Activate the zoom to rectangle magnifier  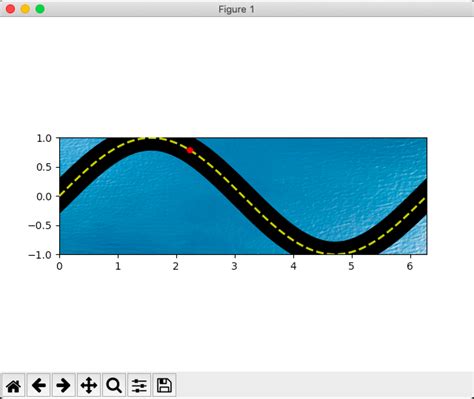(114, 386)
